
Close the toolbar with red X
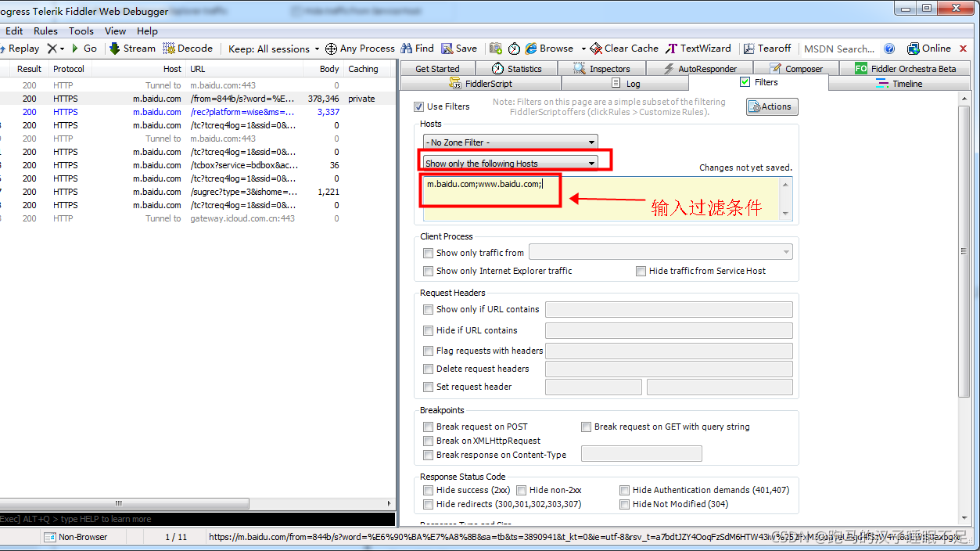click(x=964, y=49)
